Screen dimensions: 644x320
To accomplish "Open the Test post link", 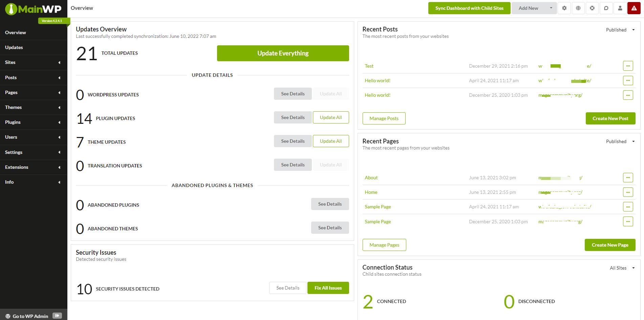I will pos(369,66).
